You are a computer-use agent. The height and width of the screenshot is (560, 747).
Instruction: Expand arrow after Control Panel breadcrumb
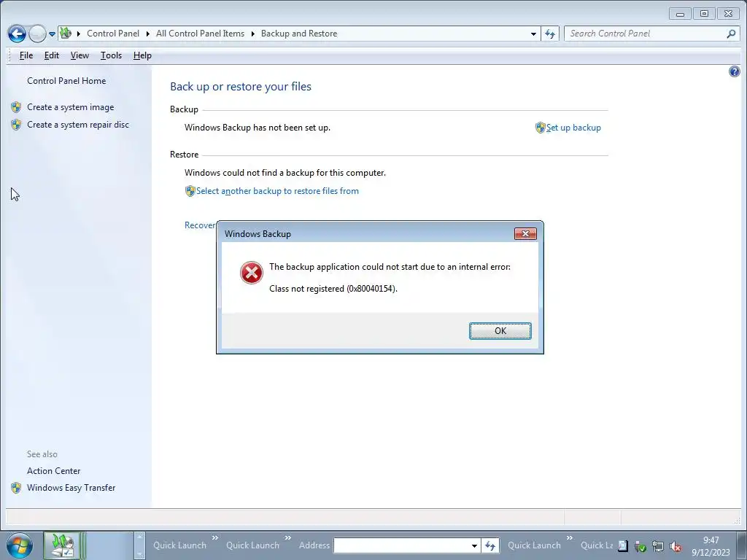(147, 34)
